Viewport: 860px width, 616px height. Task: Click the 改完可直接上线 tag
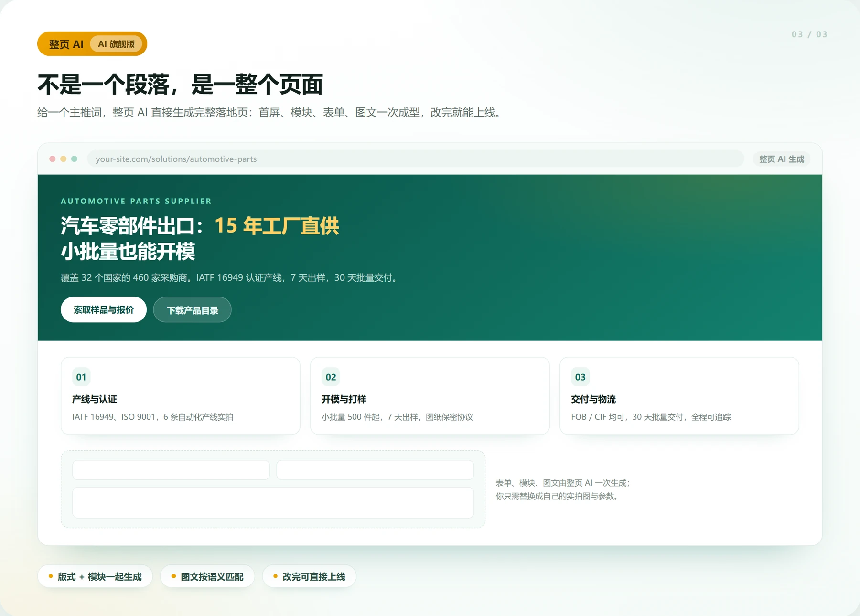[x=309, y=576]
